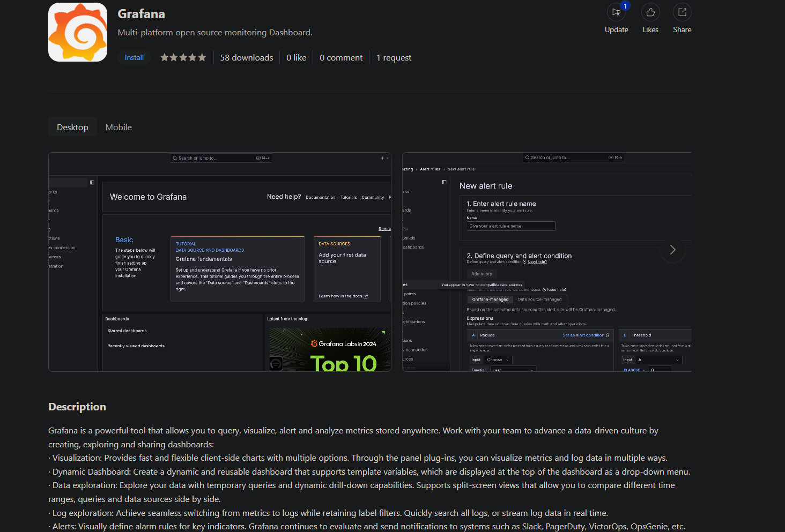Show next screenshot with right chevron arrow
This screenshot has height=532, width=785.
(672, 250)
